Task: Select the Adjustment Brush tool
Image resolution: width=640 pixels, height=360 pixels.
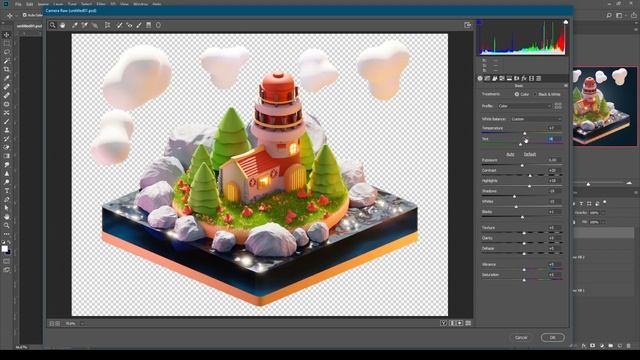Action: (139, 25)
